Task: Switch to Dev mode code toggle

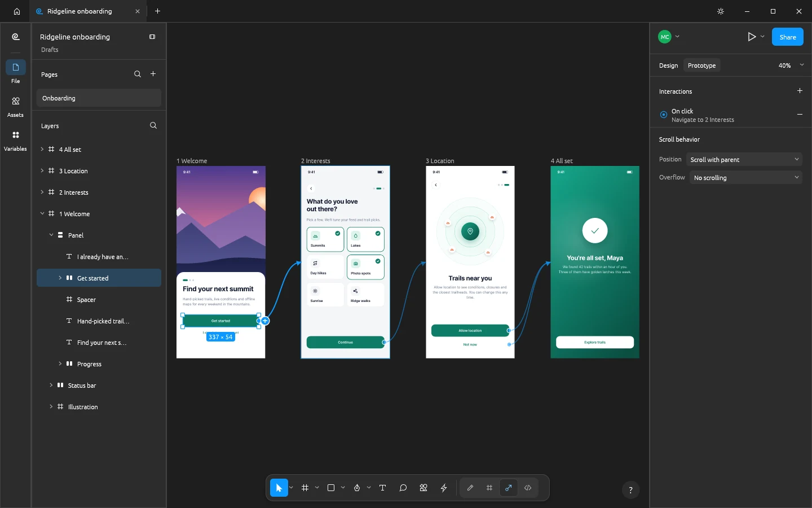Action: click(528, 488)
